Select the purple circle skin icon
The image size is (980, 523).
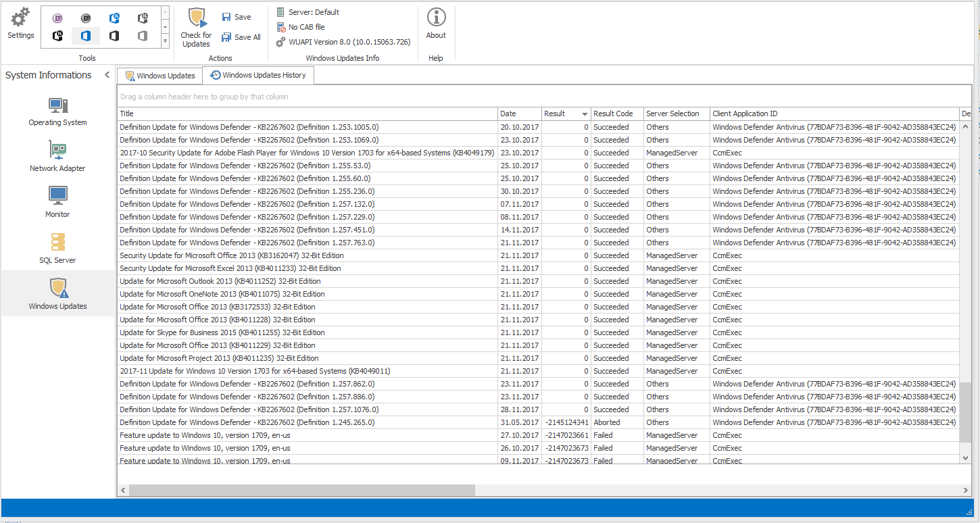point(57,18)
